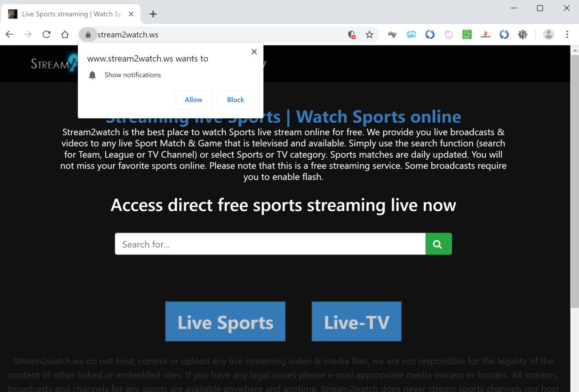Click the green search magnifier button
This screenshot has width=579, height=392.
438,244
